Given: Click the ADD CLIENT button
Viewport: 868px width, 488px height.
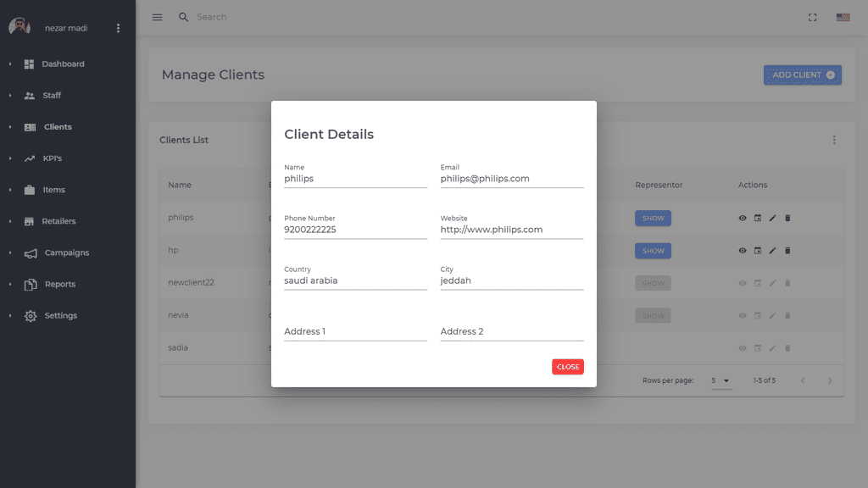Looking at the screenshot, I should [803, 75].
